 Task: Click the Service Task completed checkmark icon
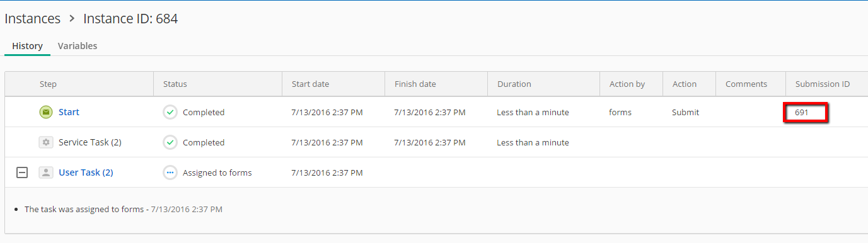[170, 142]
